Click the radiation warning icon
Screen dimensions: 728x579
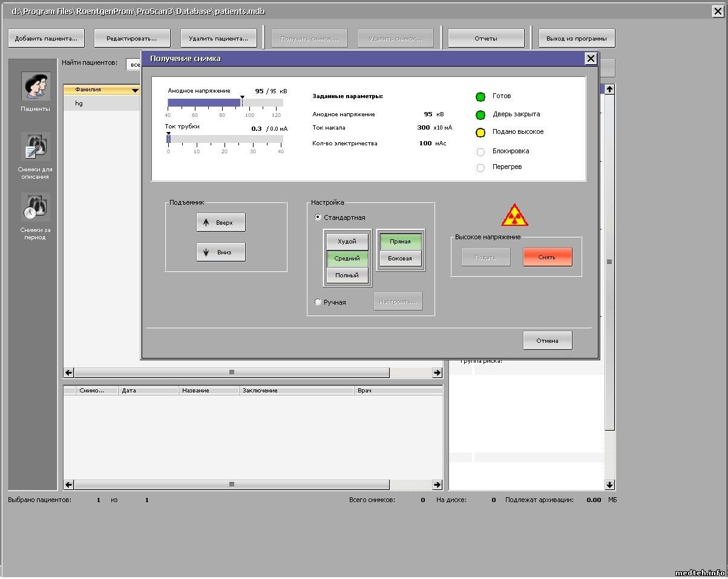(x=514, y=215)
